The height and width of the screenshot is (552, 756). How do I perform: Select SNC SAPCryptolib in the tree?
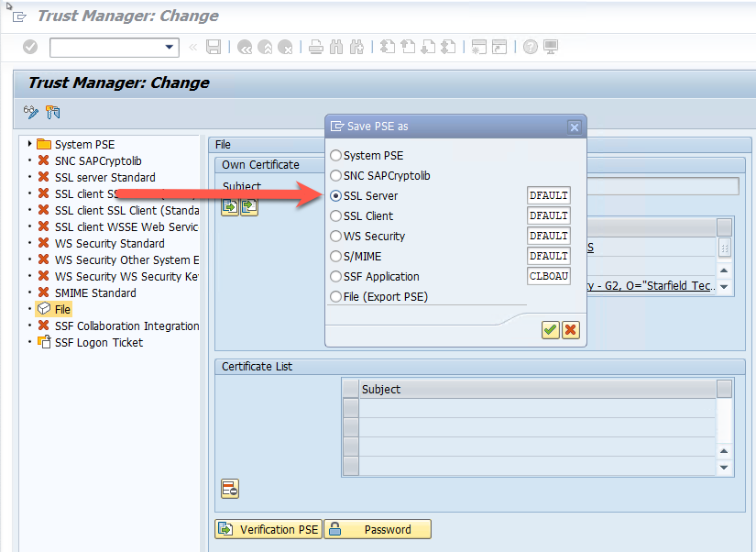98,160
